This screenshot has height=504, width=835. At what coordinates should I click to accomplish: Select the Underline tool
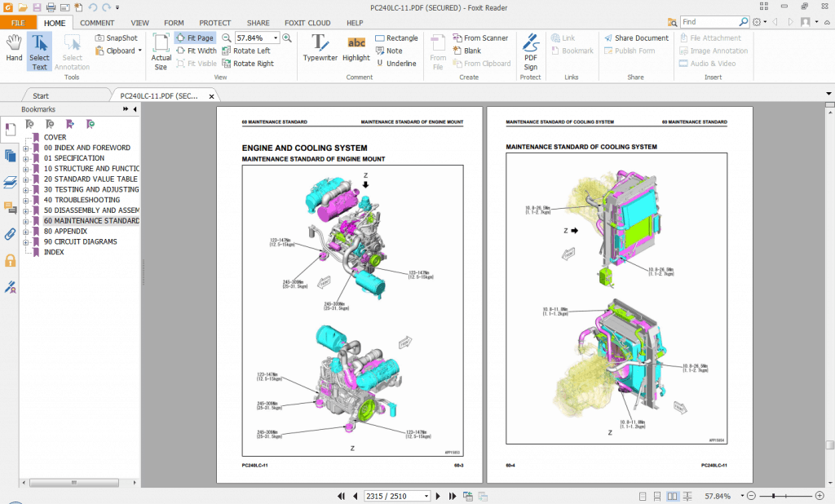[x=396, y=64]
